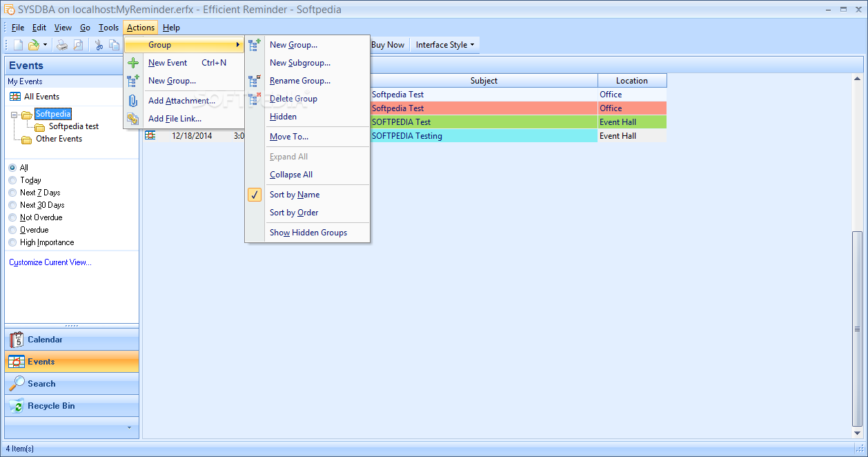Viewport: 868px width, 457px height.
Task: Click the All Events grid icon
Action: click(15, 97)
